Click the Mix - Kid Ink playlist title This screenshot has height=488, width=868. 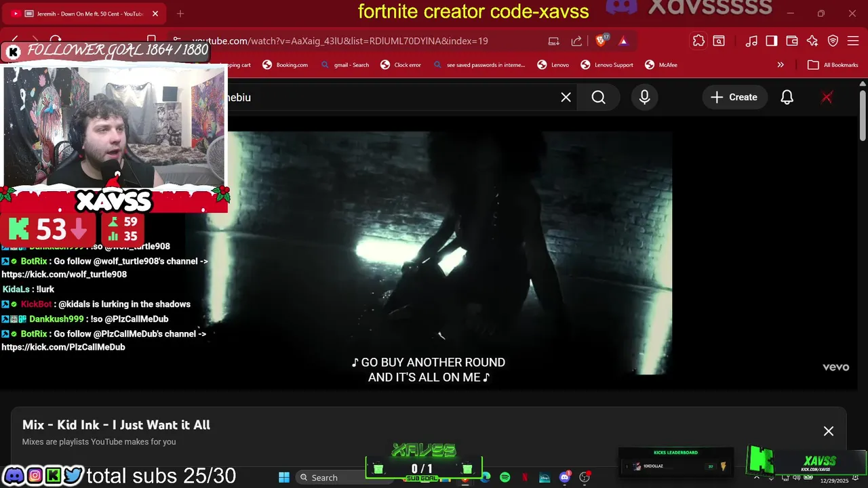pyautogui.click(x=116, y=425)
